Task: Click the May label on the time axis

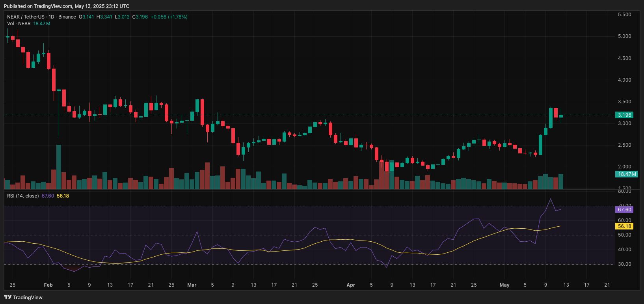Action: point(504,285)
